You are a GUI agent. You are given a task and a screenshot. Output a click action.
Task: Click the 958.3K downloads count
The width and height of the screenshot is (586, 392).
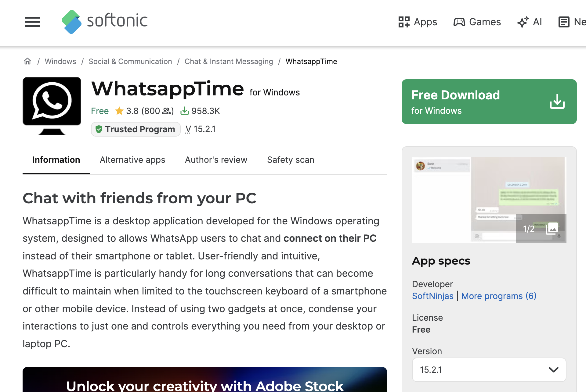click(206, 111)
